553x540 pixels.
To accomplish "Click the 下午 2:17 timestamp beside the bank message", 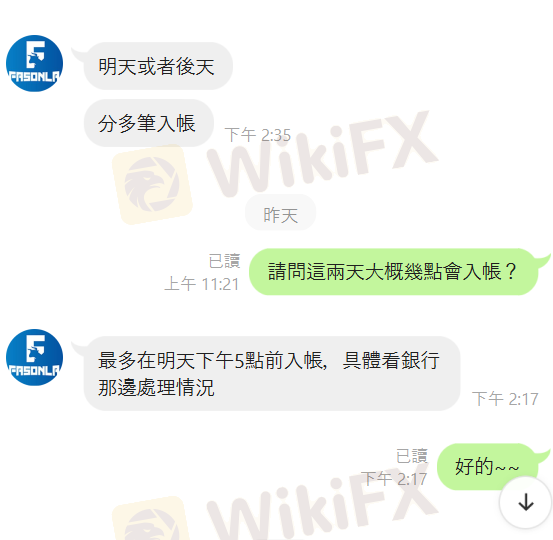I will coord(505,399).
